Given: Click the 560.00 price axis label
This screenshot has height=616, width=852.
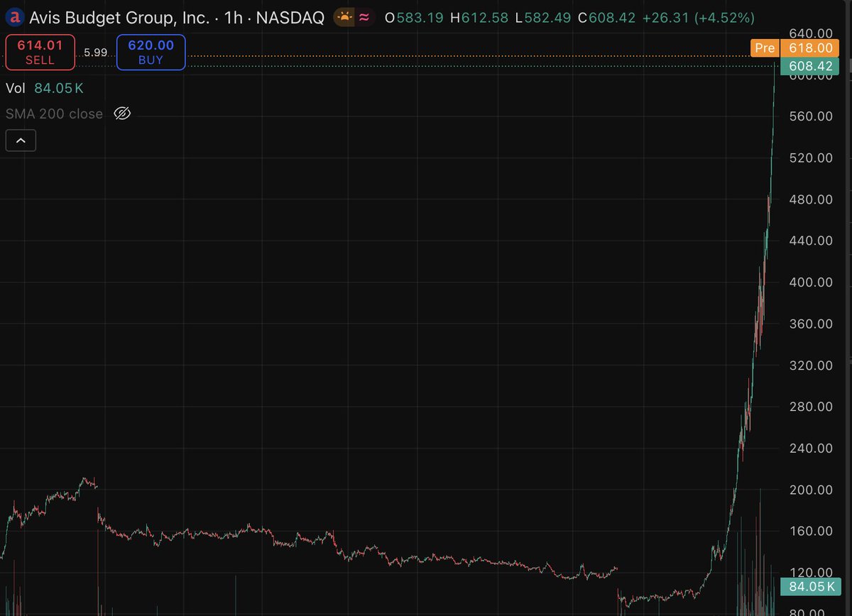Looking at the screenshot, I should pyautogui.click(x=811, y=116).
